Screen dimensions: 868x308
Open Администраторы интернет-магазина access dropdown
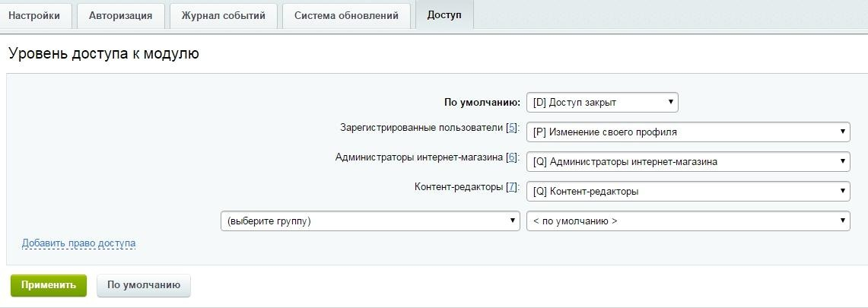coord(688,162)
